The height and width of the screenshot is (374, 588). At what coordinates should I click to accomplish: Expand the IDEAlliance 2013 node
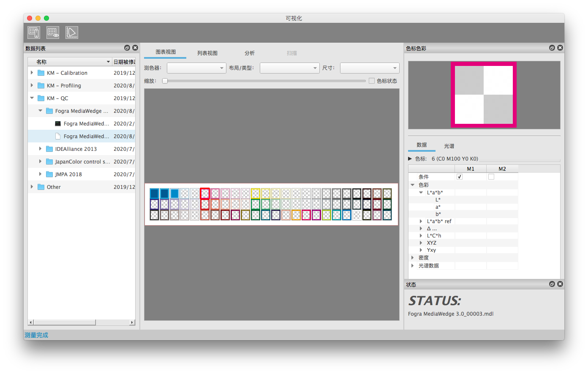[x=40, y=149]
